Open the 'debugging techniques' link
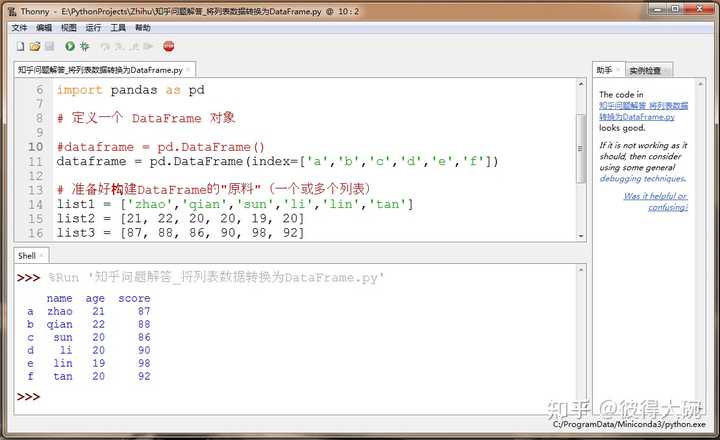Image resolution: width=720 pixels, height=440 pixels. tap(643, 179)
